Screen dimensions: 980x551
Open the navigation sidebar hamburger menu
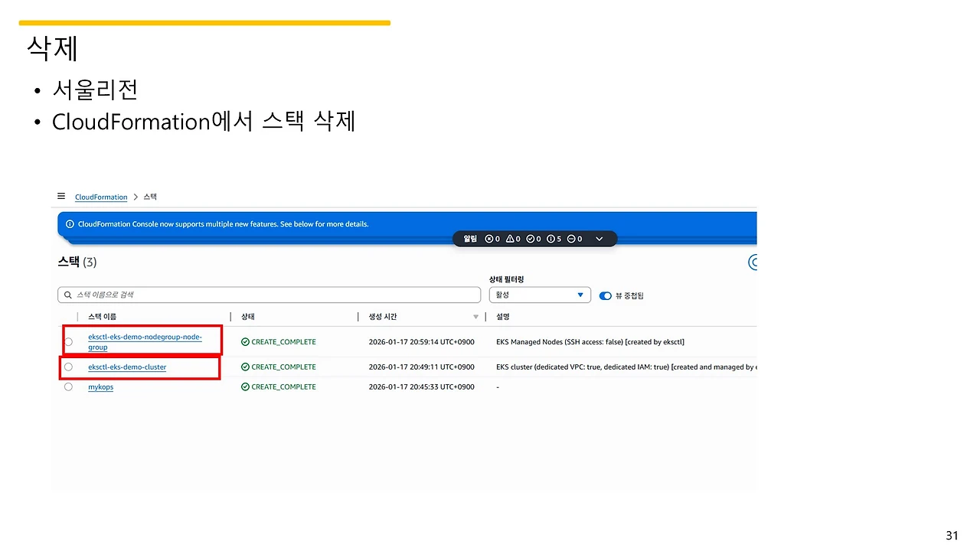pos(61,196)
